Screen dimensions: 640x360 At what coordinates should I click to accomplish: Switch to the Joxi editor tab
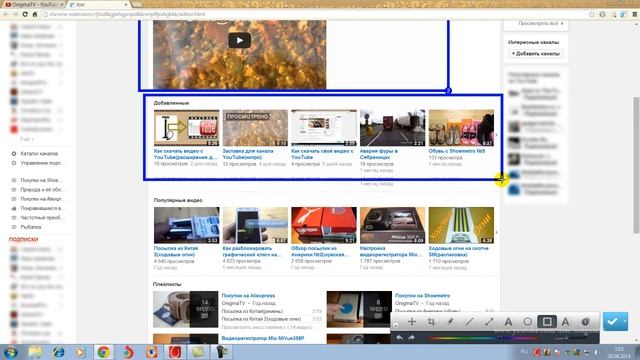click(x=98, y=4)
